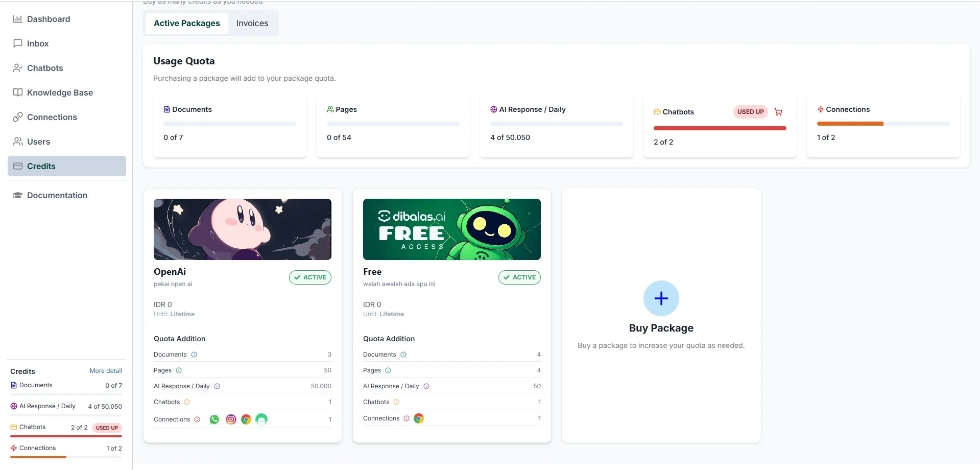
Task: Click the blue plus Buy Package icon
Action: click(661, 298)
